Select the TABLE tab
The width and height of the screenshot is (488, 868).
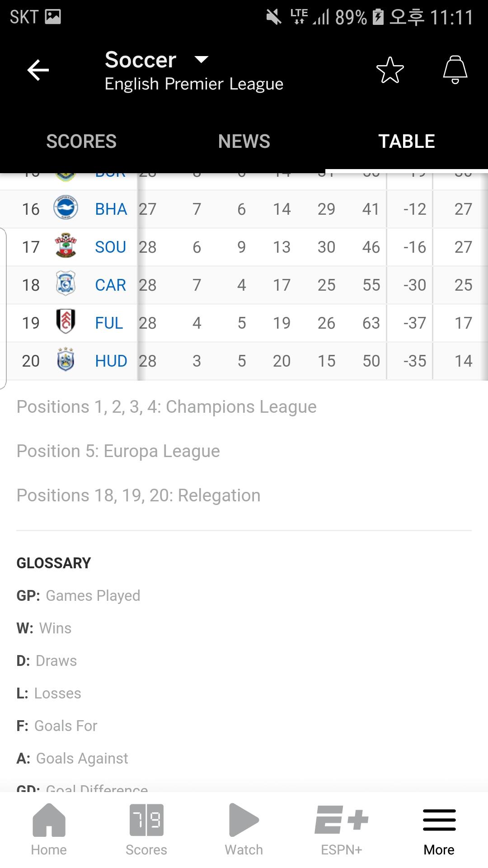[407, 142]
